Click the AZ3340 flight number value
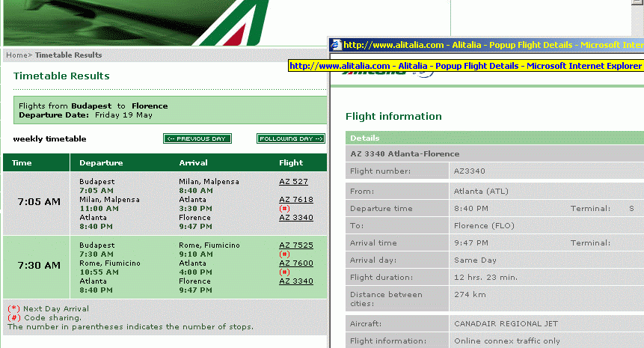This screenshot has height=348, width=644. click(x=470, y=171)
